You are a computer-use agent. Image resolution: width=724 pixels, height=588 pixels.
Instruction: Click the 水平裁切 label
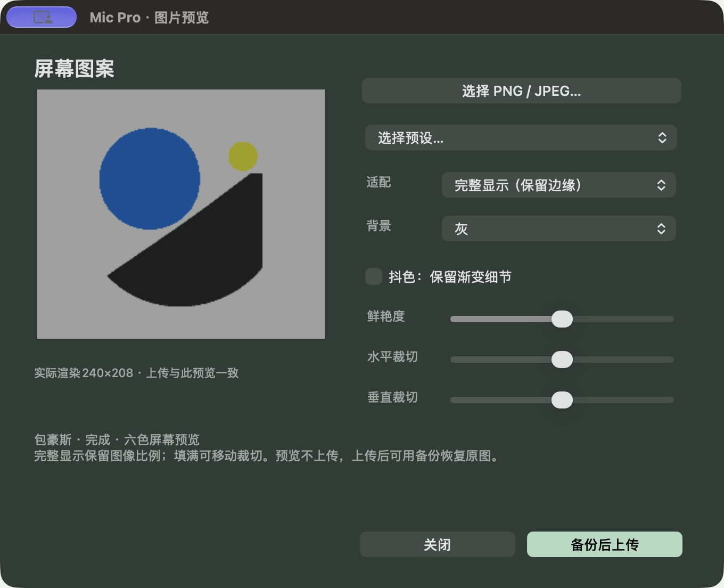click(392, 357)
